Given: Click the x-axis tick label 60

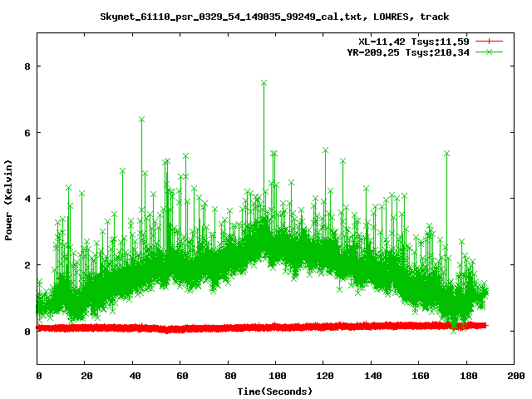Looking at the screenshot, I should point(180,377).
